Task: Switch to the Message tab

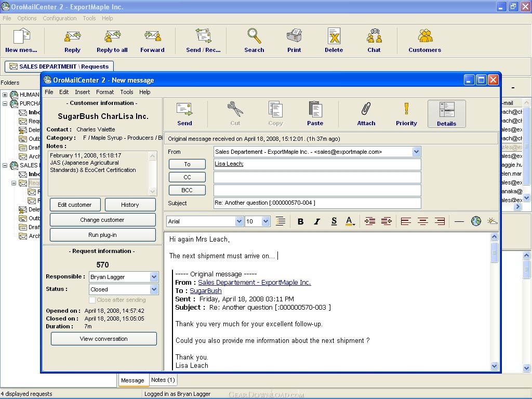Action: 132,380
